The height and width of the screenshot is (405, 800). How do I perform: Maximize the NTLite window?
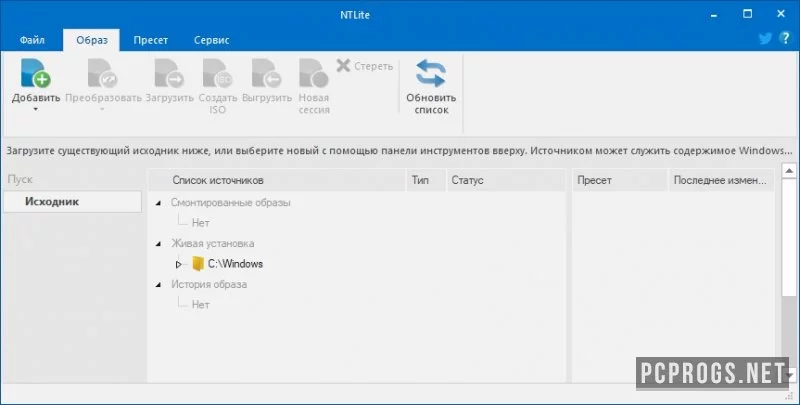[x=747, y=14]
